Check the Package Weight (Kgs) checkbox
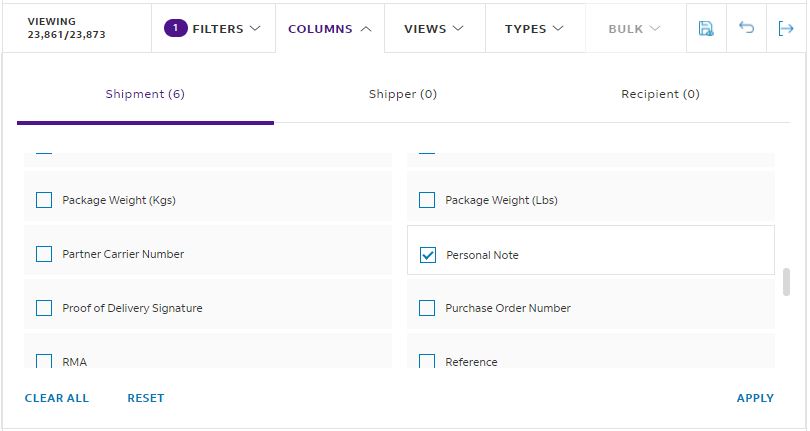Viewport: 810px width, 431px height. pyautogui.click(x=44, y=200)
